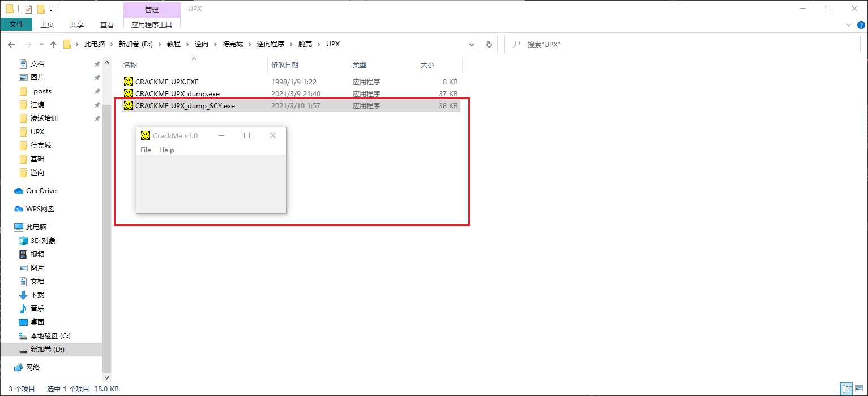Switch to the 主页 ribbon tab
This screenshot has width=868, height=396.
(47, 24)
